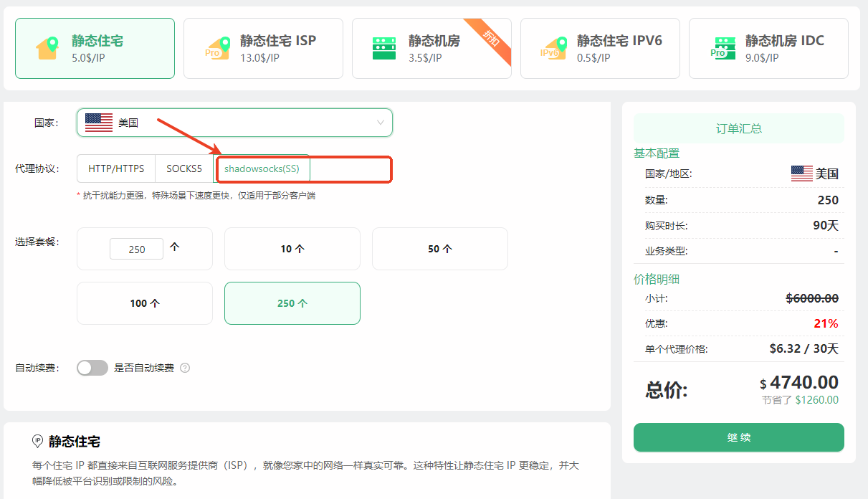Click the 抗干扰能力更强 protocol note
This screenshot has width=868, height=499.
[x=196, y=196]
